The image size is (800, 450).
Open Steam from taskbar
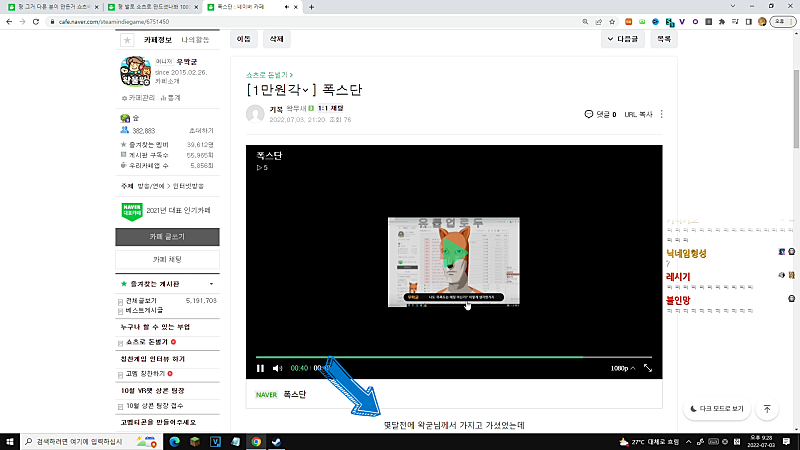coord(277,442)
